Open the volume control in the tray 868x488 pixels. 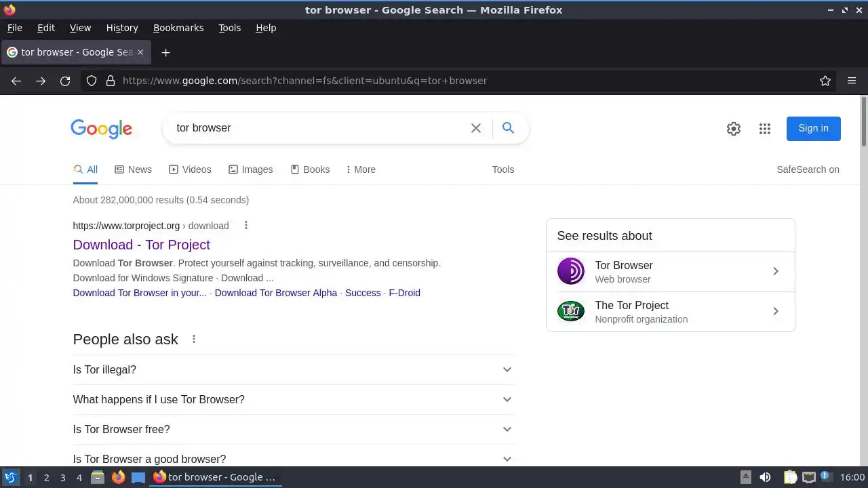coord(765,477)
